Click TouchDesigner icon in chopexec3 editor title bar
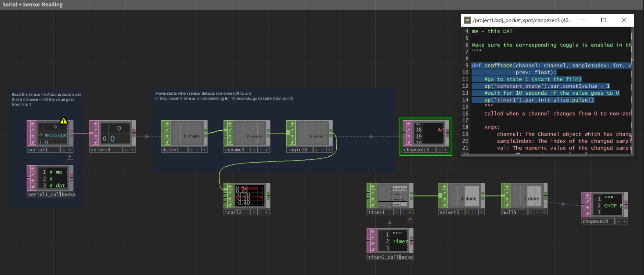This screenshot has height=275, width=644. (x=467, y=20)
